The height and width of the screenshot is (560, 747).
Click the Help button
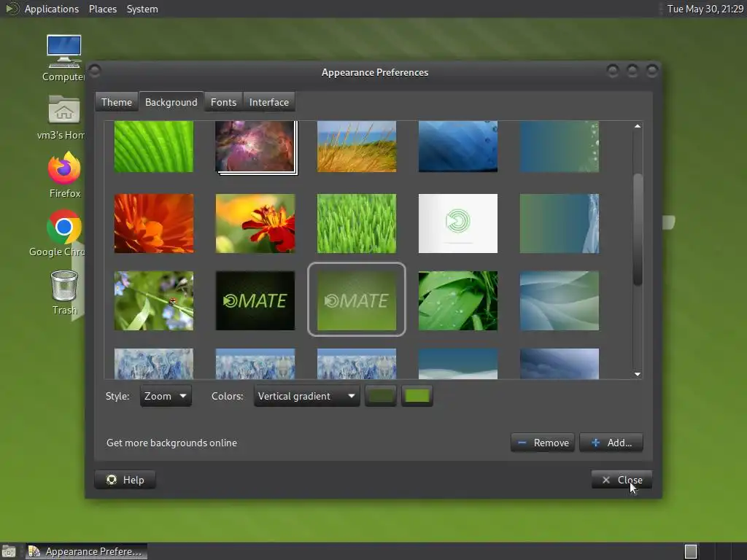125,480
